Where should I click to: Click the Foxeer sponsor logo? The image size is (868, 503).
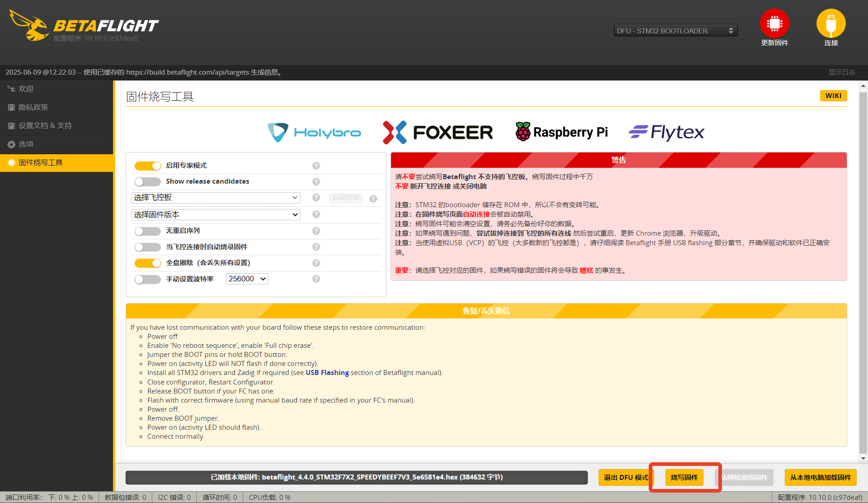[438, 133]
